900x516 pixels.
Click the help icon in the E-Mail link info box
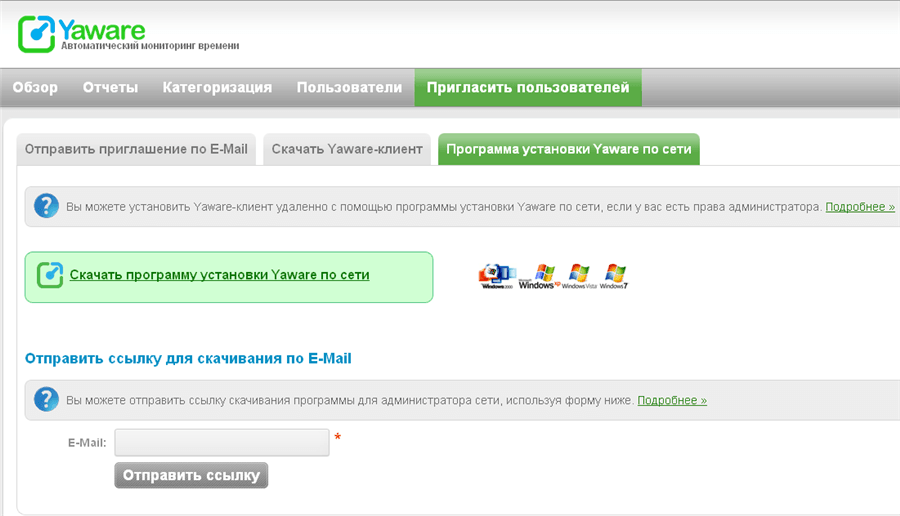click(46, 399)
